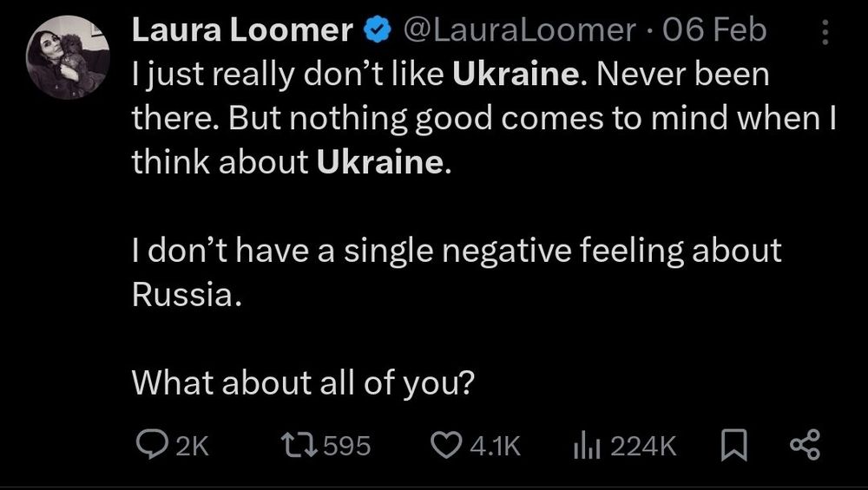Click the Laura Loomer display name
868x490 pixels.
click(240, 31)
